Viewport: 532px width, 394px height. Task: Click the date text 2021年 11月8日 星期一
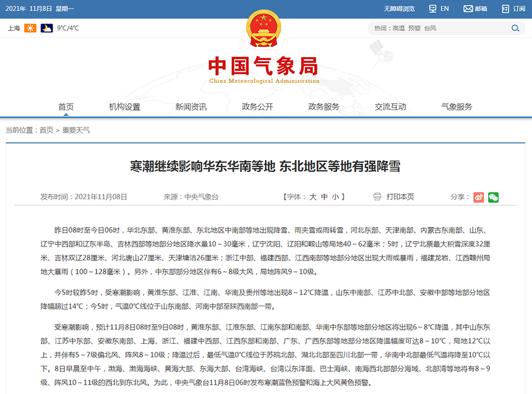pyautogui.click(x=40, y=9)
